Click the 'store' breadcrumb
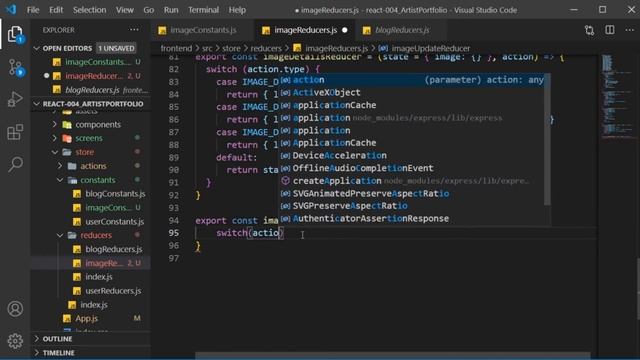The width and height of the screenshot is (640, 360). pyautogui.click(x=231, y=48)
